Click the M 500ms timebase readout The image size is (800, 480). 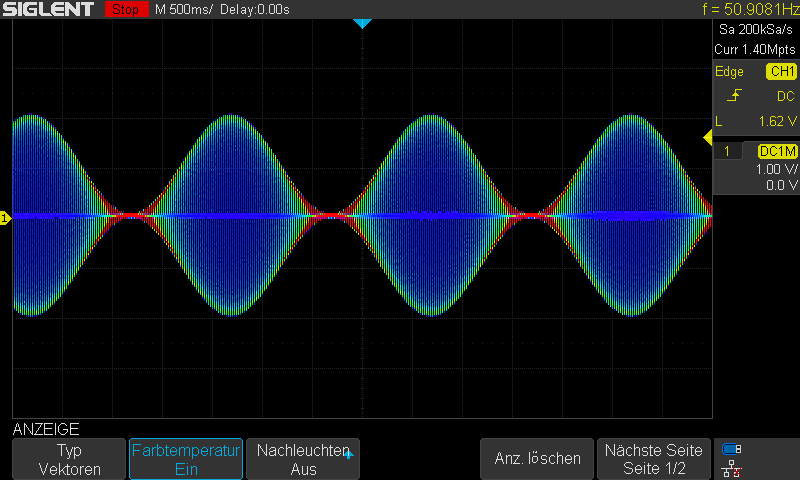[184, 9]
